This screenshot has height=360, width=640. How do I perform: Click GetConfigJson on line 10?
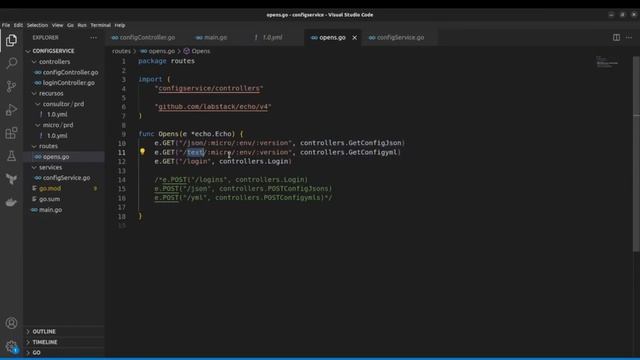(375, 143)
